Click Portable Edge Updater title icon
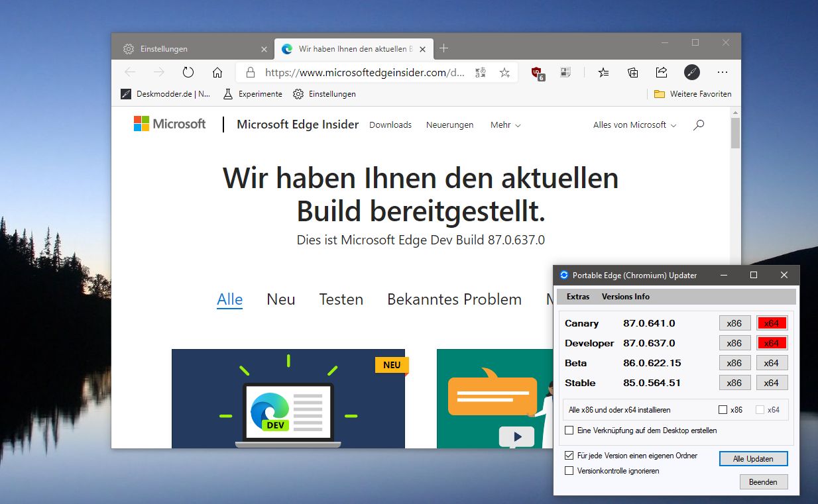818x504 pixels. pos(564,275)
